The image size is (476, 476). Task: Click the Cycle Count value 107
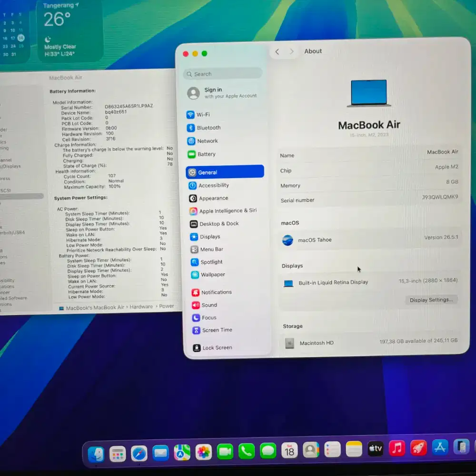coord(112,176)
